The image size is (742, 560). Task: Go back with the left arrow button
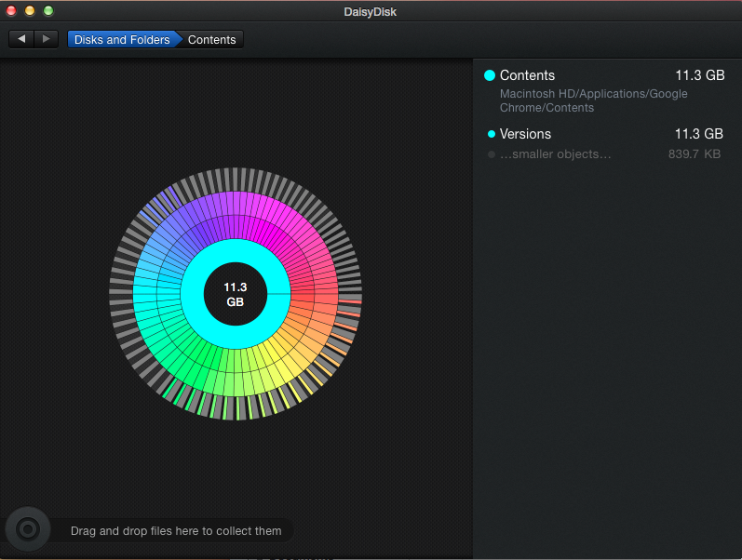(x=21, y=39)
